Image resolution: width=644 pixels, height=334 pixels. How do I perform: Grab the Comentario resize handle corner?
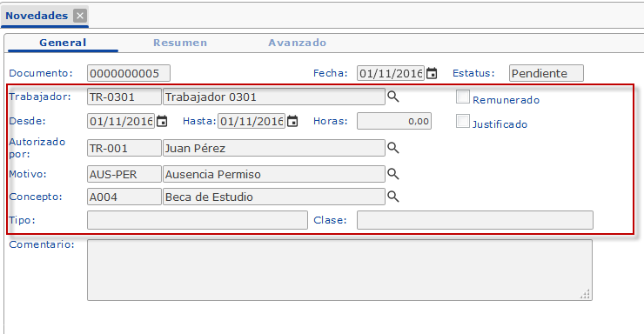tap(586, 294)
